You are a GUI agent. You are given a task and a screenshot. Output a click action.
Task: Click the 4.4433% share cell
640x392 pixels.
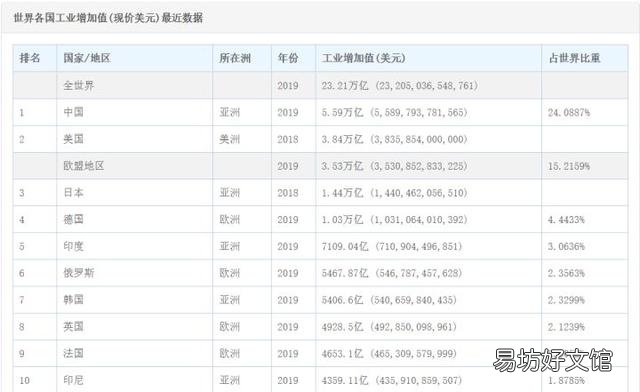(x=567, y=220)
